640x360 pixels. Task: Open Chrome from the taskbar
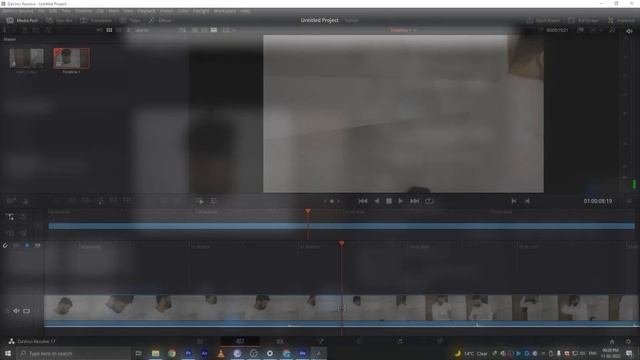click(x=172, y=353)
